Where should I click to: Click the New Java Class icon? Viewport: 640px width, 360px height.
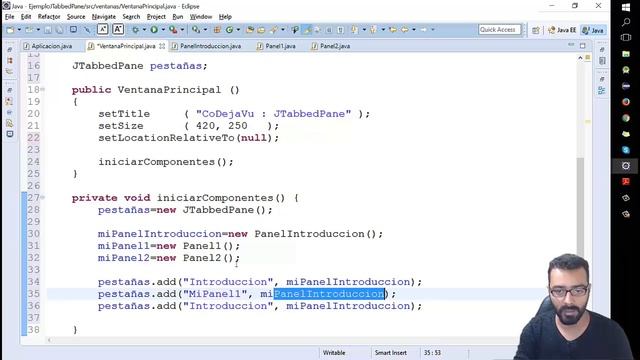(x=229, y=30)
